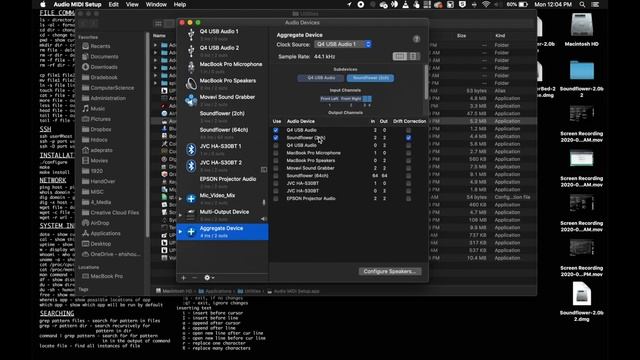Image resolution: width=640 pixels, height=360 pixels.
Task: Click the Configure Speakers button
Action: (x=390, y=271)
